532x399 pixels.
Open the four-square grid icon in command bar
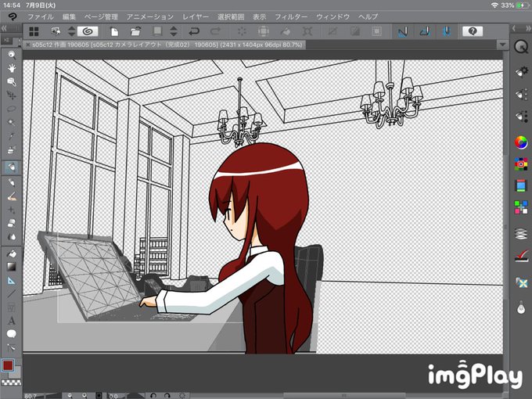point(34,31)
